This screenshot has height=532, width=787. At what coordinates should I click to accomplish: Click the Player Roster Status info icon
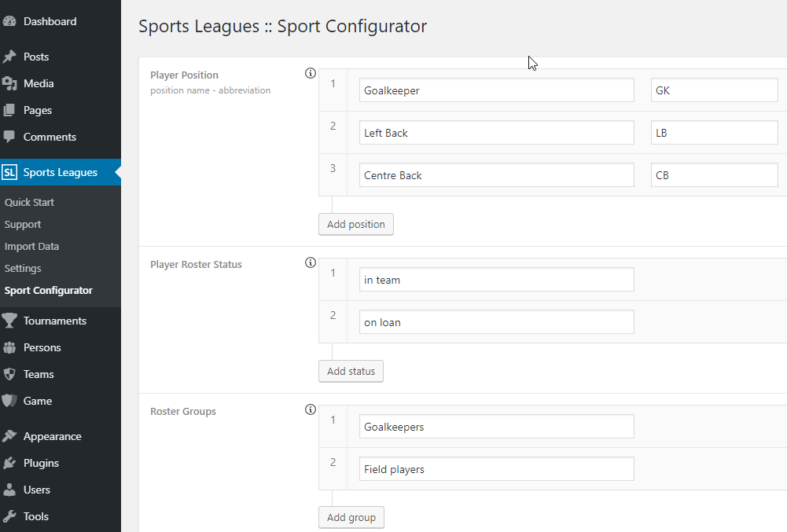tap(310, 263)
